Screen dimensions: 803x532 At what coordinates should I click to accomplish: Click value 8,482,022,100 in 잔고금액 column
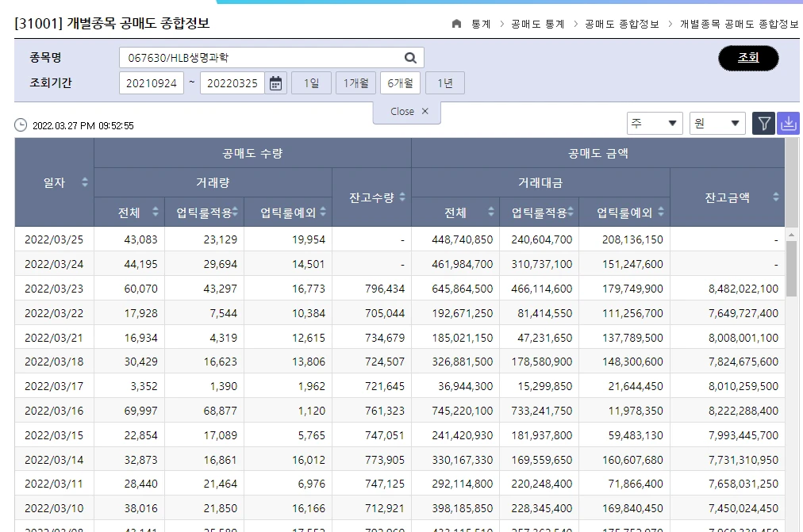pyautogui.click(x=743, y=289)
